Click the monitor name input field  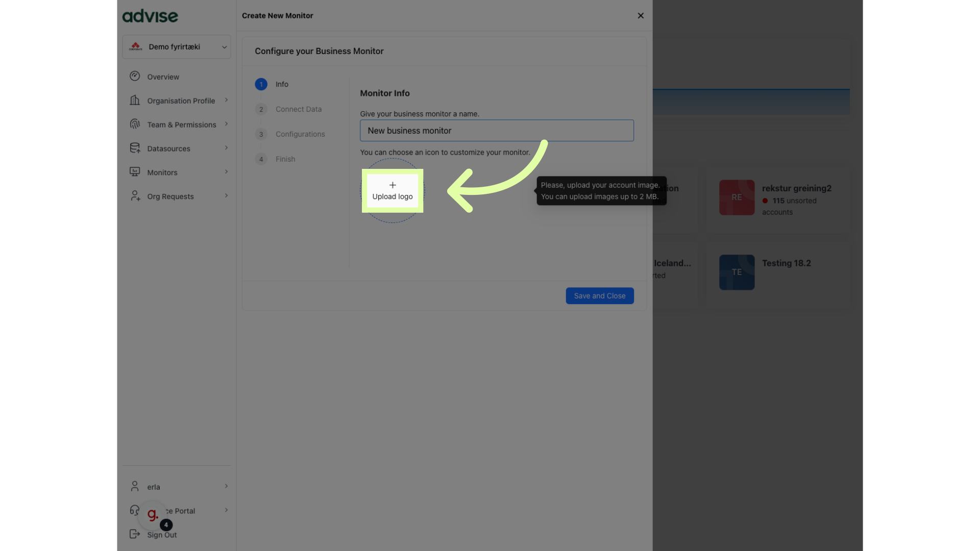pos(496,131)
